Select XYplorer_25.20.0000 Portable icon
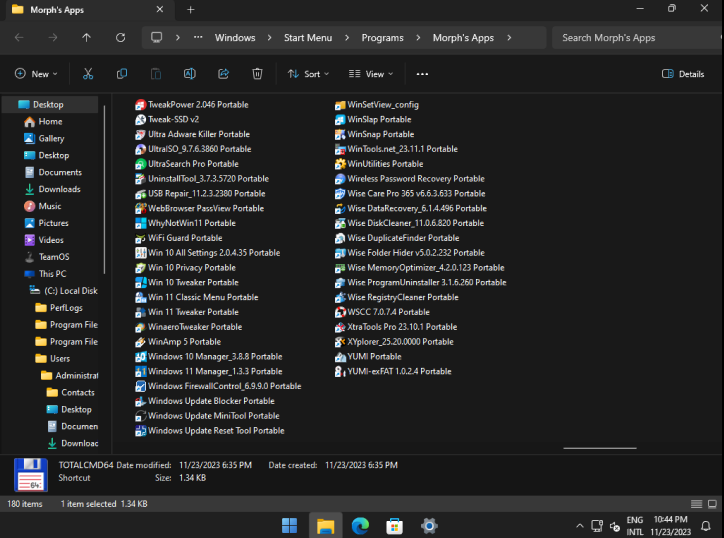This screenshot has height=538, width=724. [340, 342]
